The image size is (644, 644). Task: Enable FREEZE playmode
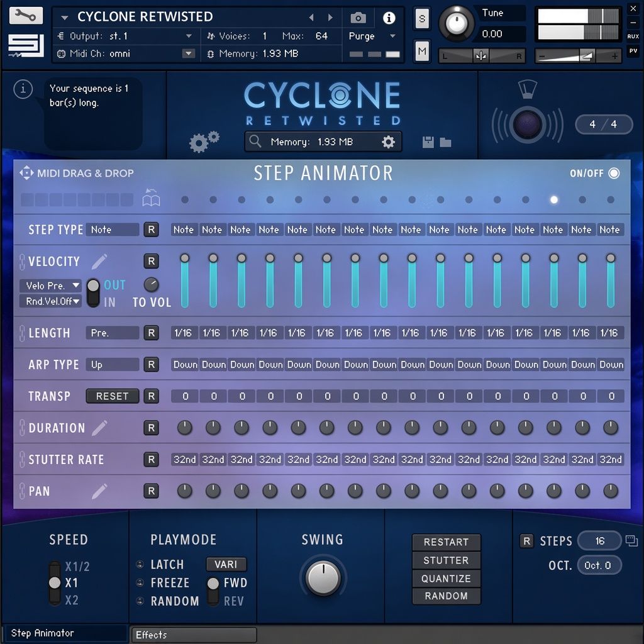140,582
